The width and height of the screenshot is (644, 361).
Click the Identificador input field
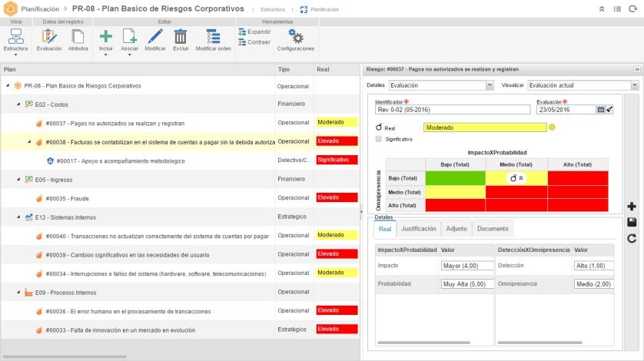[453, 110]
